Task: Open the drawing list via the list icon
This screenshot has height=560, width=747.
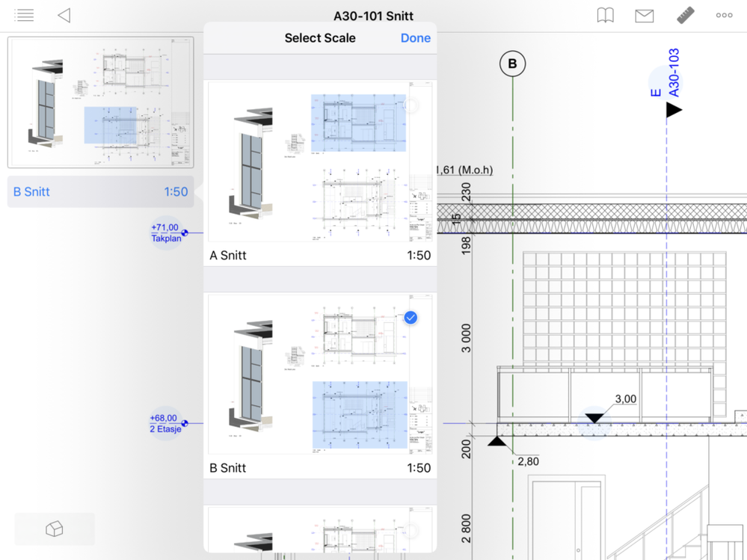Action: coord(24,15)
